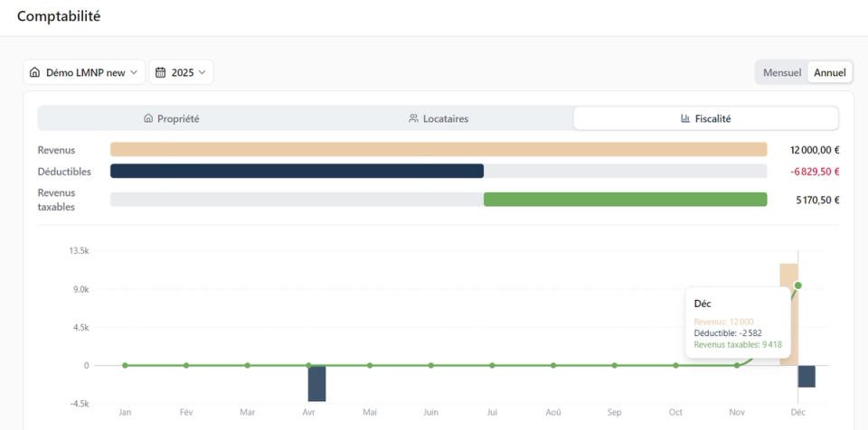
Task: Select the Fiscalité tab
Action: click(x=706, y=118)
